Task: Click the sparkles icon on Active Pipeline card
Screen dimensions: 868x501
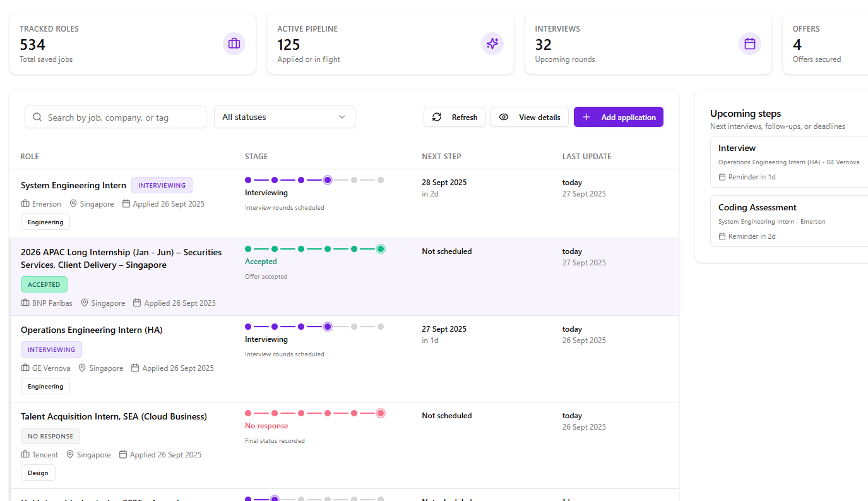Action: 492,44
